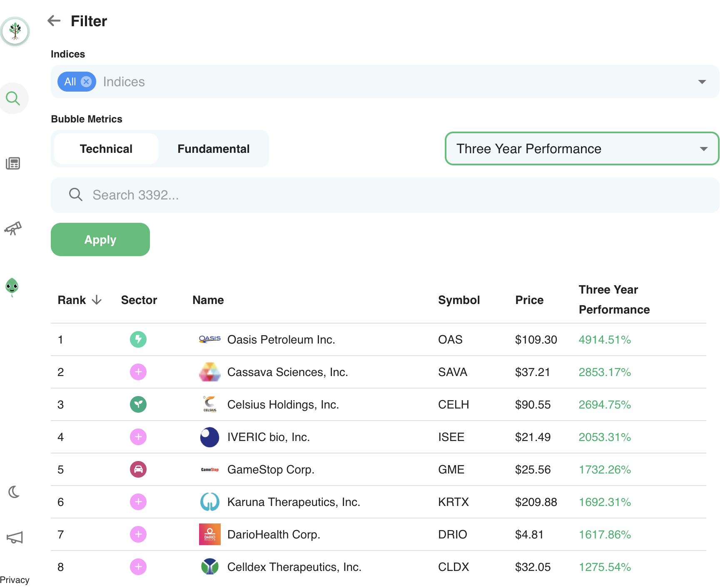Click the auto sector icon for GameStop
This screenshot has height=588, width=723.
tap(138, 469)
